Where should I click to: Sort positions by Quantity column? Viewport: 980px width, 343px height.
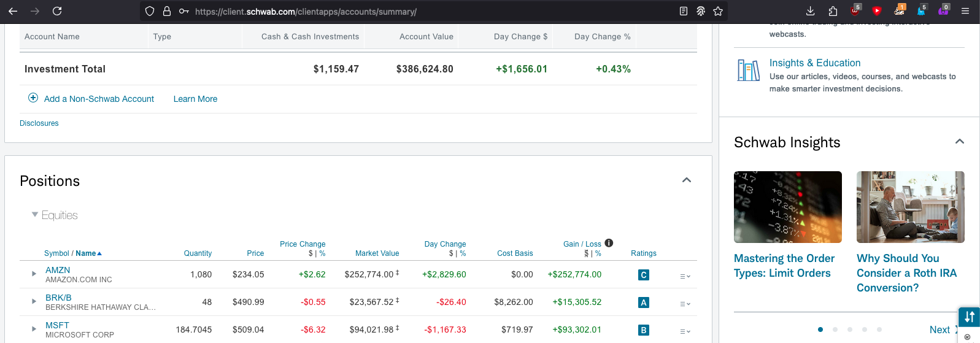(x=198, y=253)
